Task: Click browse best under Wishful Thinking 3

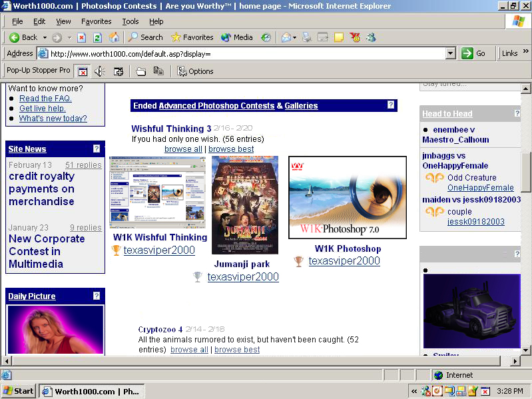Action: (x=231, y=149)
